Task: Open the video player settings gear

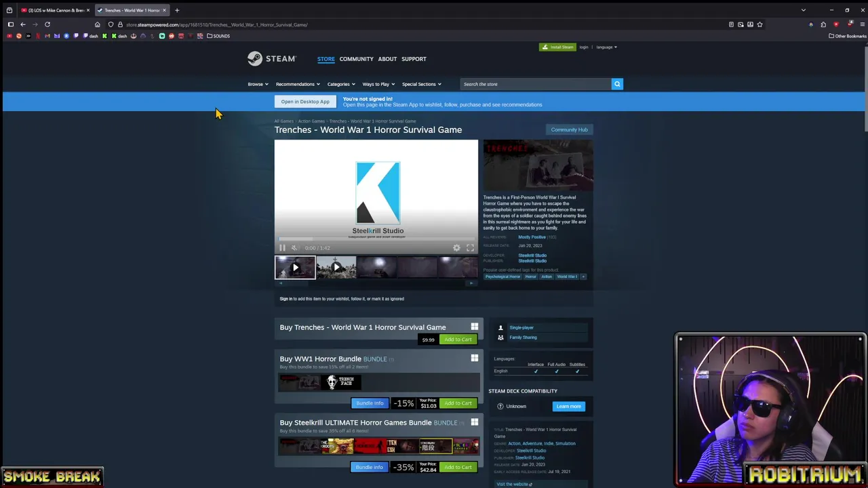Action: pos(456,248)
